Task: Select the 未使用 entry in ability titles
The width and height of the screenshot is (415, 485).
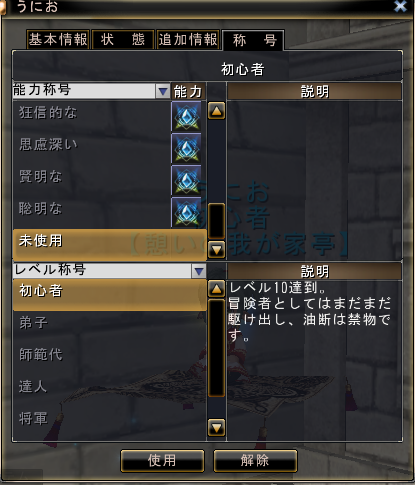Action: 110,244
